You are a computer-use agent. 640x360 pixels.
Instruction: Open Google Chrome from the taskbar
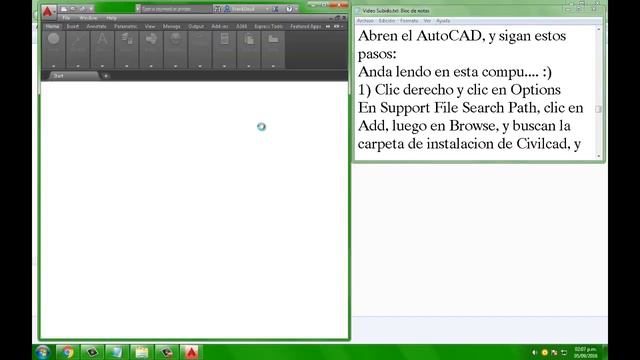click(x=67, y=352)
